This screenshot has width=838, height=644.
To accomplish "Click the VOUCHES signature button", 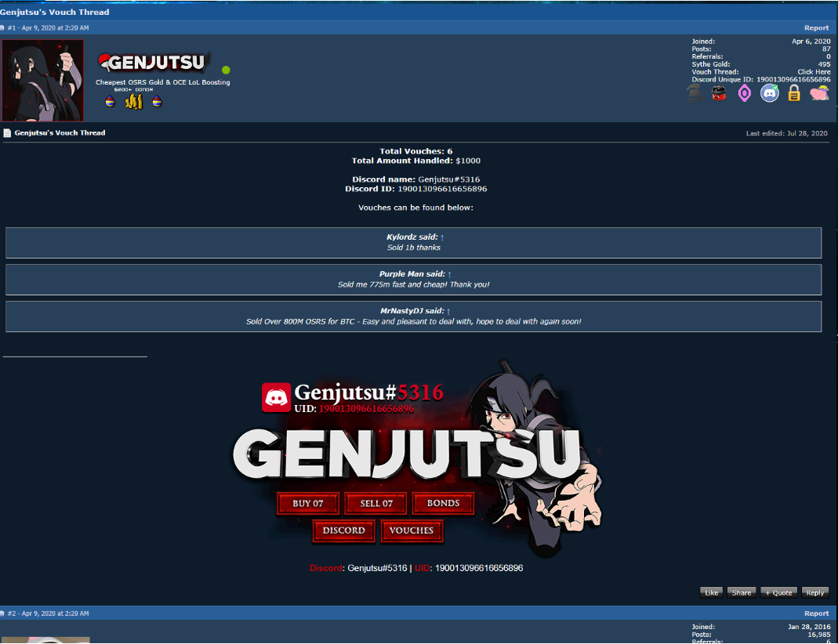I will (412, 530).
